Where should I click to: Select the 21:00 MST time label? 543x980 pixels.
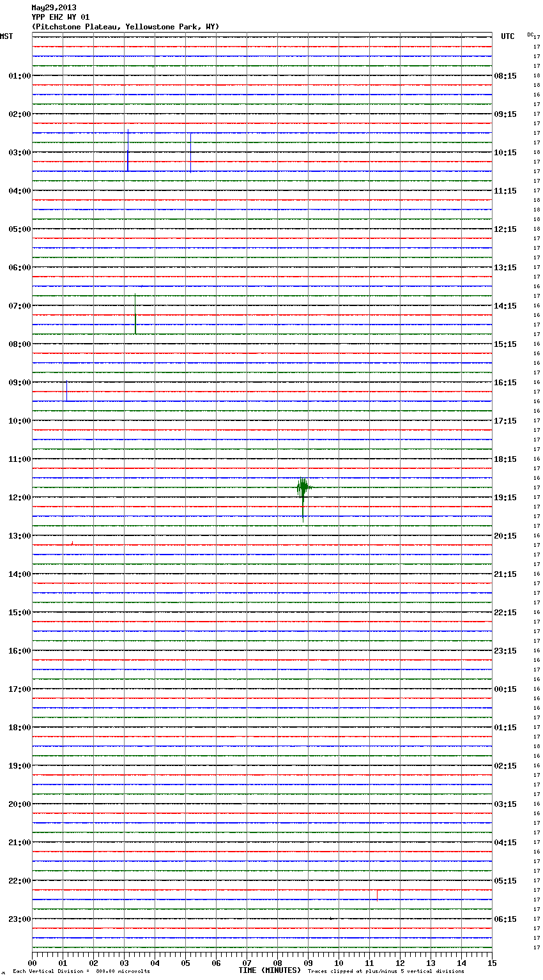(x=20, y=843)
